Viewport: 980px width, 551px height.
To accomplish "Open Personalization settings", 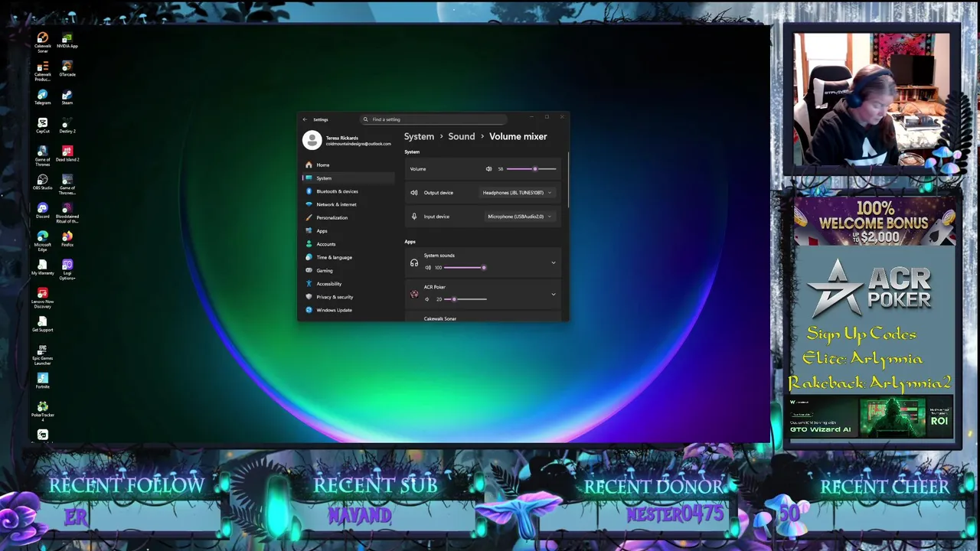I will tap(348, 218).
